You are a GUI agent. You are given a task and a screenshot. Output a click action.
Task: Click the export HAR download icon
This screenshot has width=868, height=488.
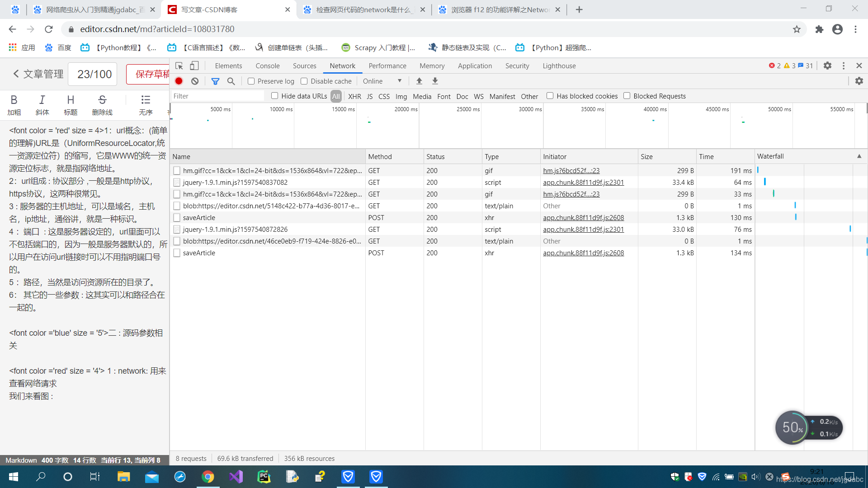pyautogui.click(x=435, y=81)
